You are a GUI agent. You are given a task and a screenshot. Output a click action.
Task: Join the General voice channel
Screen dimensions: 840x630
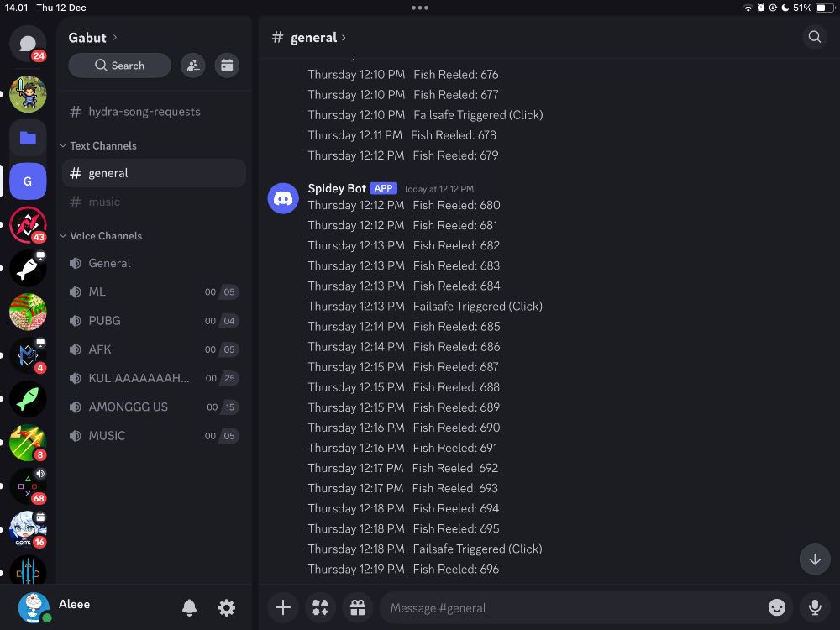154,263
